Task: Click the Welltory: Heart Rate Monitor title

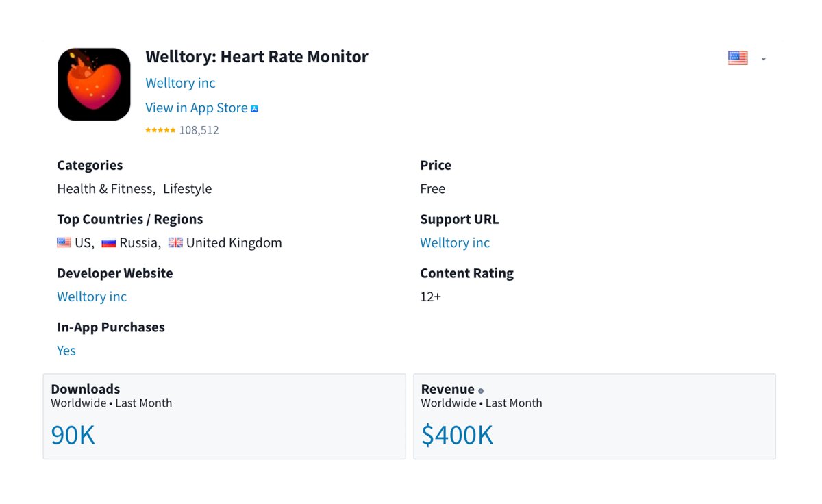Action: point(257,57)
